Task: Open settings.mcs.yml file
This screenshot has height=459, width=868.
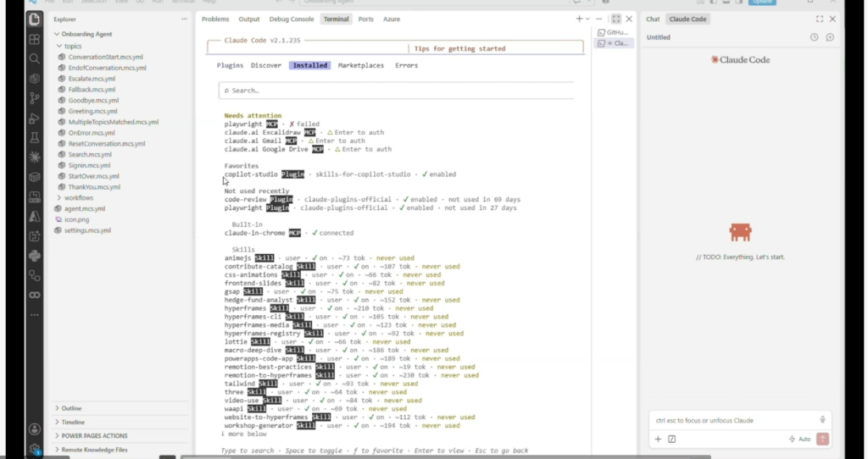Action: point(87,230)
